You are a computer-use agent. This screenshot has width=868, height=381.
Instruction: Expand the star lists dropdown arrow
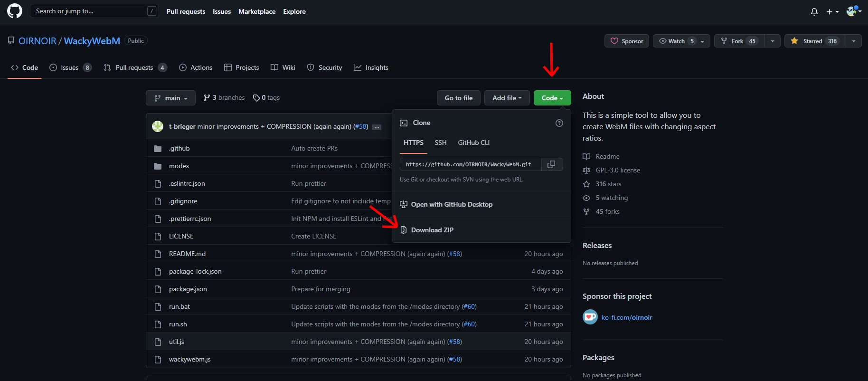coord(854,41)
